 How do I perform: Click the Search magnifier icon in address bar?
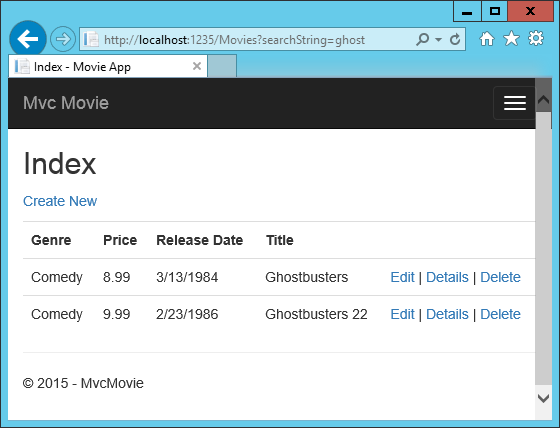(422, 39)
